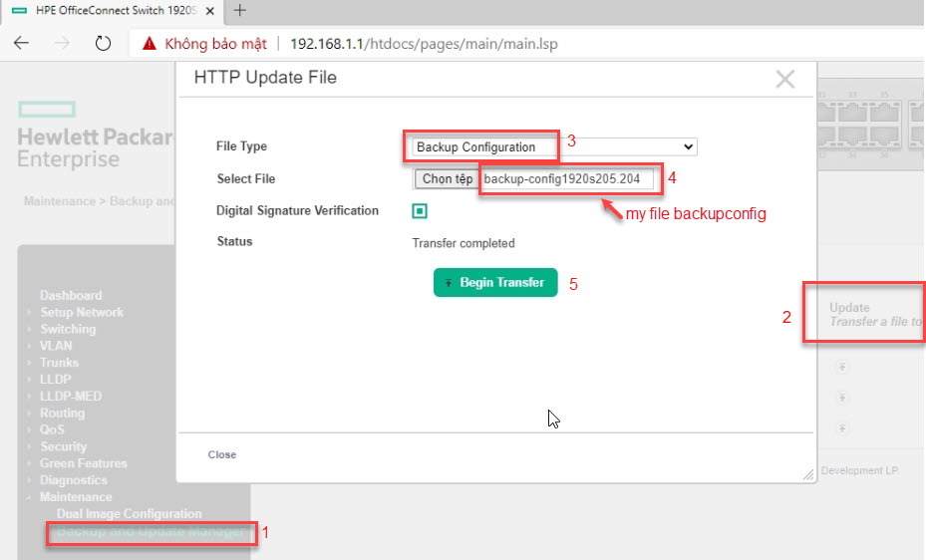Open the File Type dropdown

(553, 147)
